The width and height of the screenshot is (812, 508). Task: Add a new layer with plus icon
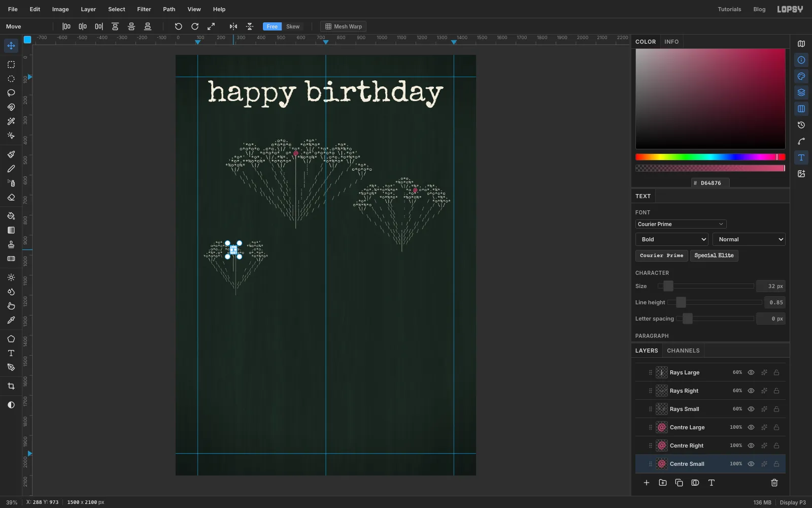click(647, 483)
